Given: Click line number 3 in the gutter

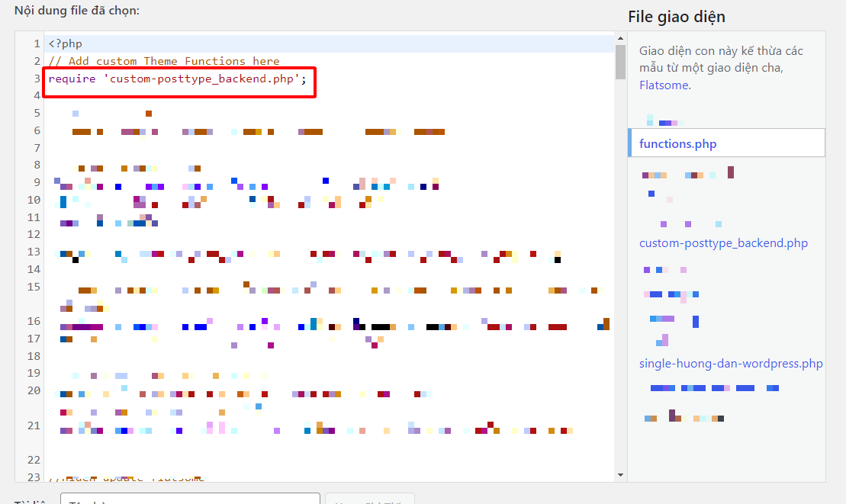Looking at the screenshot, I should [x=37, y=79].
